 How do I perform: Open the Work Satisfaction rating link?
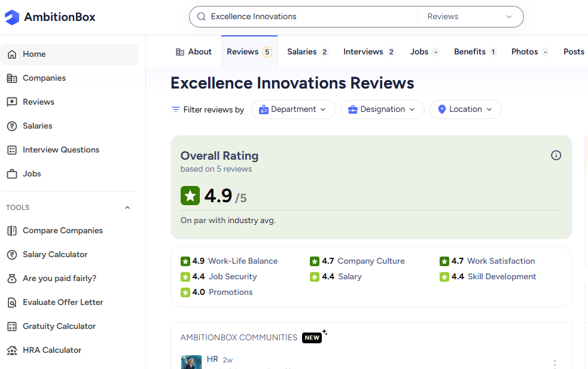[501, 261]
